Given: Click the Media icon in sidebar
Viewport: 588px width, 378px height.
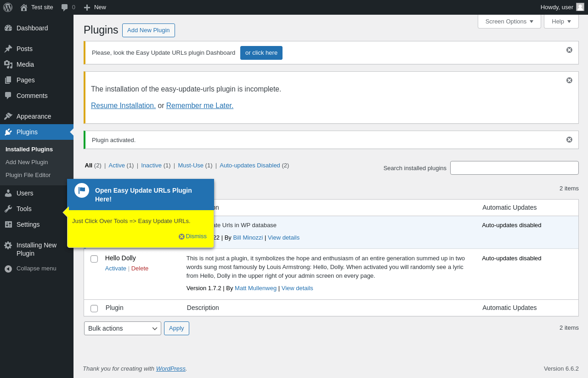Looking at the screenshot, I should [8, 64].
